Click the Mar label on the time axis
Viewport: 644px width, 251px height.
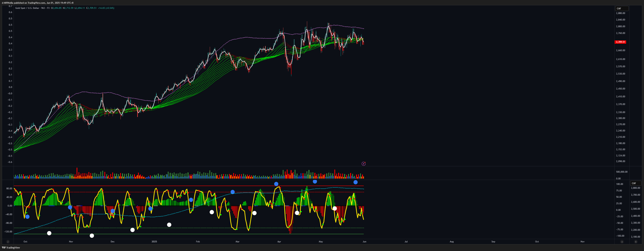[237, 242]
